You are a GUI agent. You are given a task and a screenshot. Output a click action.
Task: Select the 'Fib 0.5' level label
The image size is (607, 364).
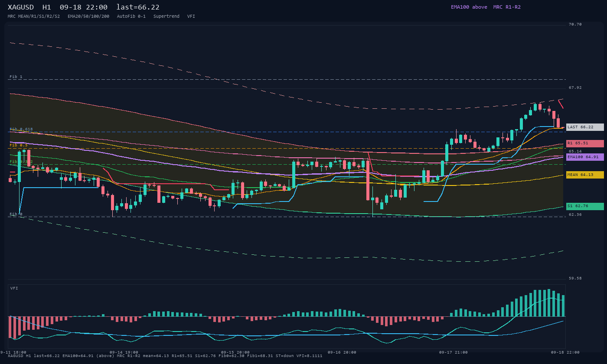[x=19, y=145]
